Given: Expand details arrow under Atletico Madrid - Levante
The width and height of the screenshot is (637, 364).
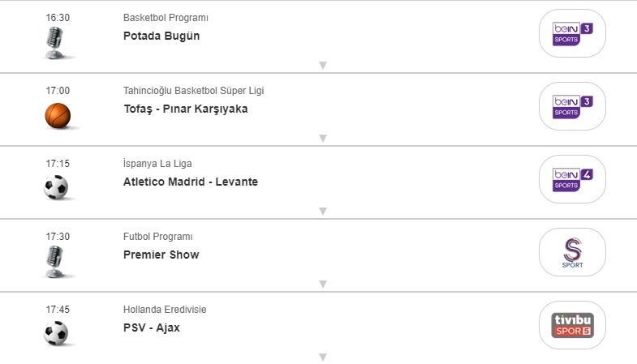Looking at the screenshot, I should pyautogui.click(x=322, y=212).
